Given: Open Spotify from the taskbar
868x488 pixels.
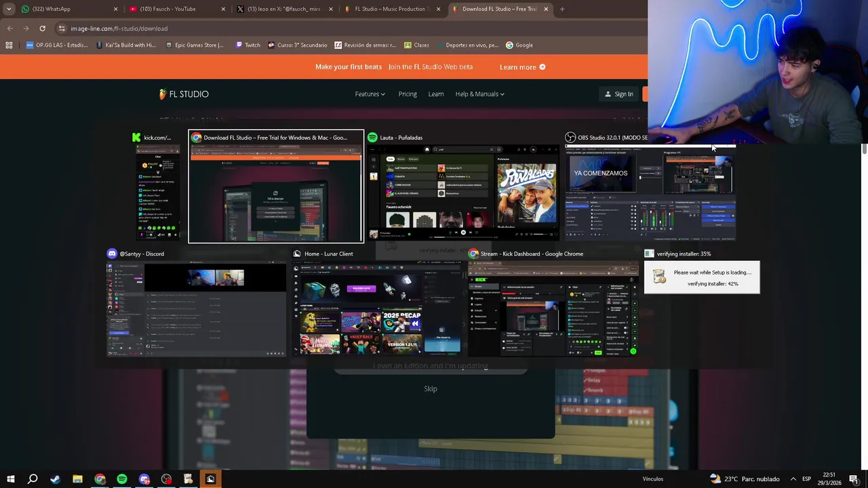Looking at the screenshot, I should (x=122, y=479).
